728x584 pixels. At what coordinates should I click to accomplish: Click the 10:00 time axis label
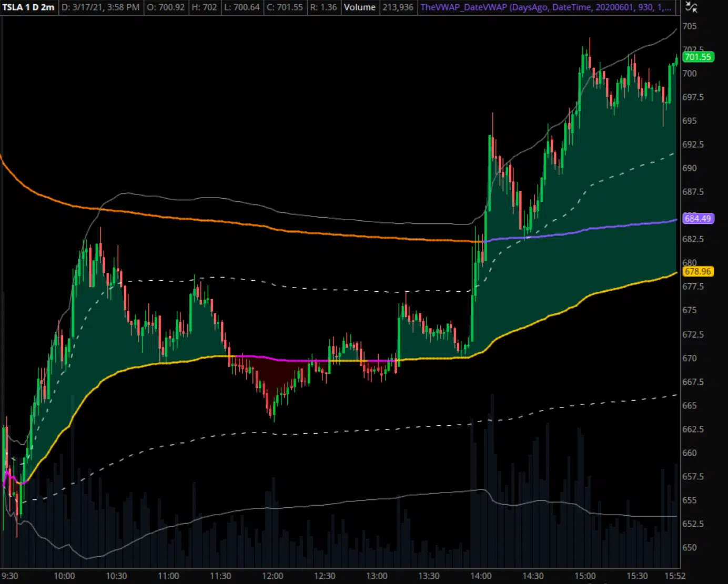[64, 576]
